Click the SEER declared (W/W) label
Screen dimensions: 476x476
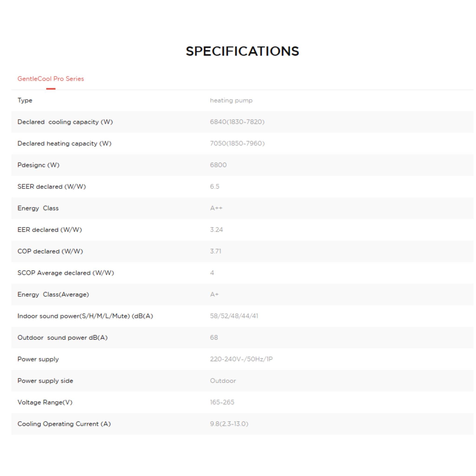(52, 186)
